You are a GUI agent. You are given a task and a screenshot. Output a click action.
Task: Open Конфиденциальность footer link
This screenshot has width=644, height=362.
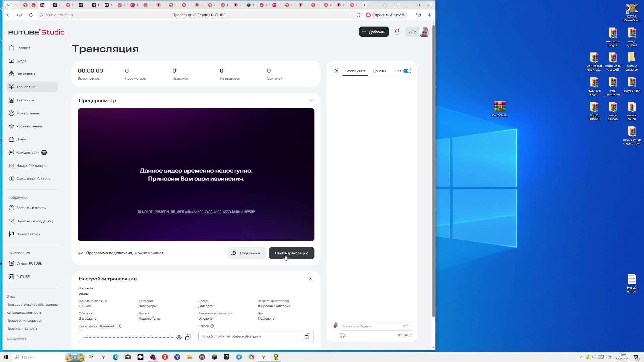coord(24,313)
